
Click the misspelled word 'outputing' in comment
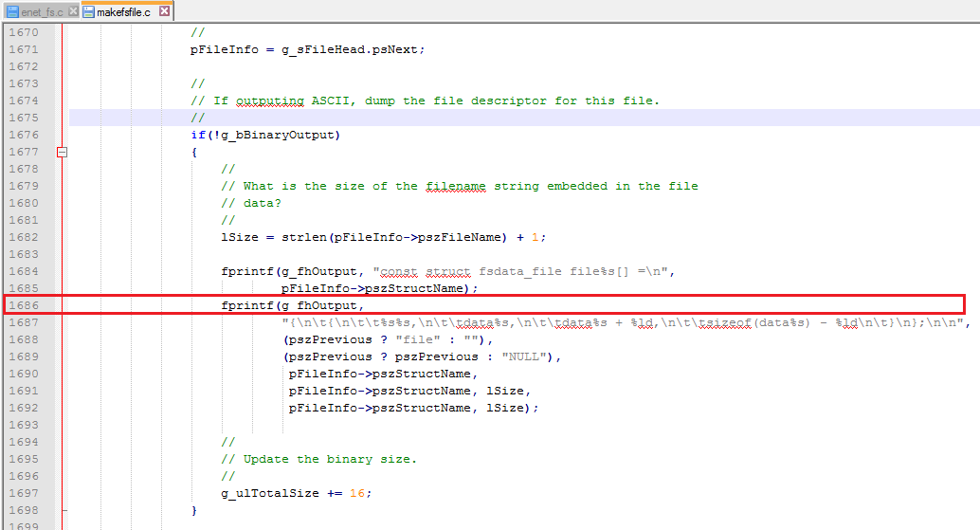pos(270,101)
